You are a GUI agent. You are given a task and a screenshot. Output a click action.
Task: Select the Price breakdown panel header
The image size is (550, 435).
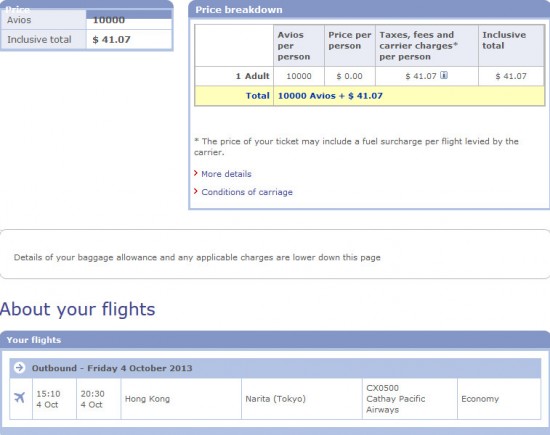[369, 9]
